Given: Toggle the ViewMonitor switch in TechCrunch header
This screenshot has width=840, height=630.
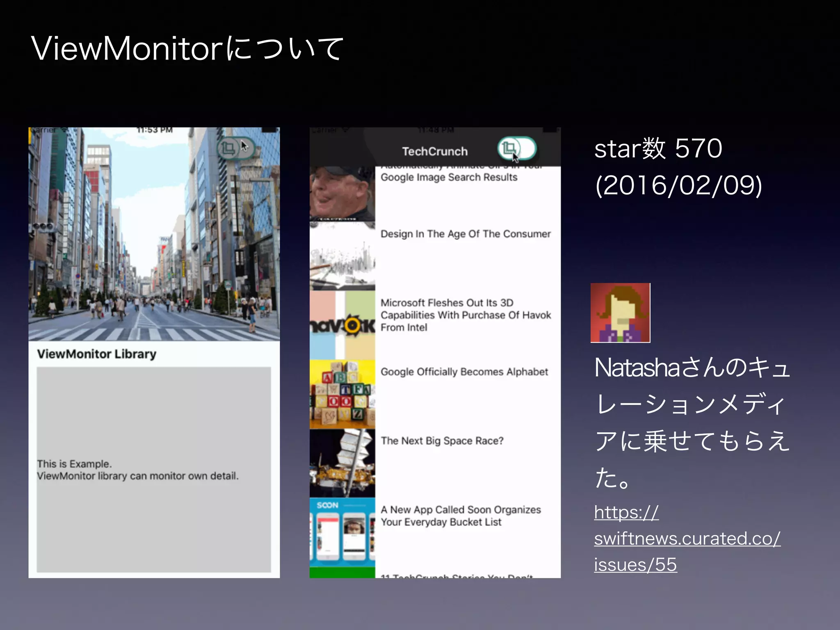Looking at the screenshot, I should click(517, 148).
